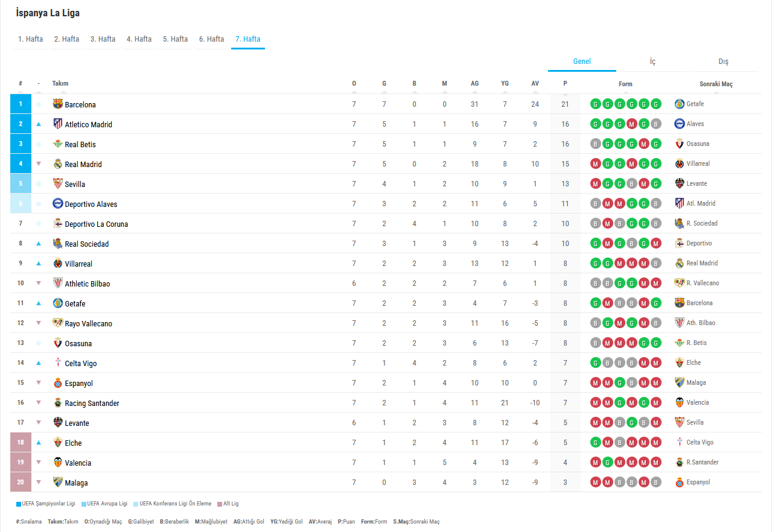Click the Elche crest in row 18
Image resolution: width=772 pixels, height=532 pixels.
click(58, 442)
